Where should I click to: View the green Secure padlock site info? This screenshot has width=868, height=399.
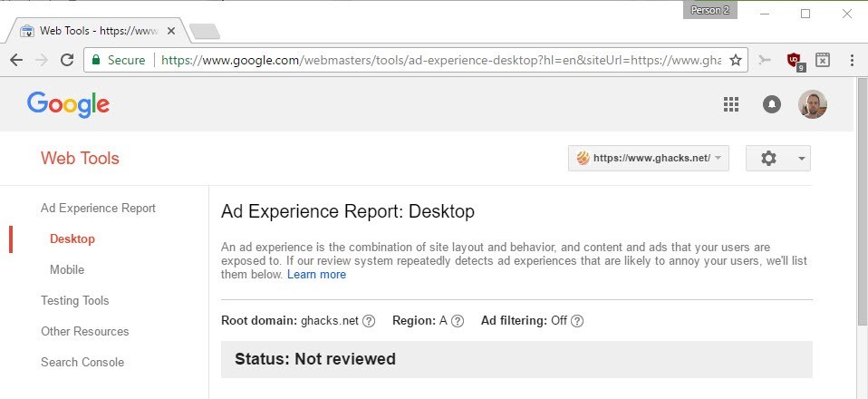(x=119, y=60)
